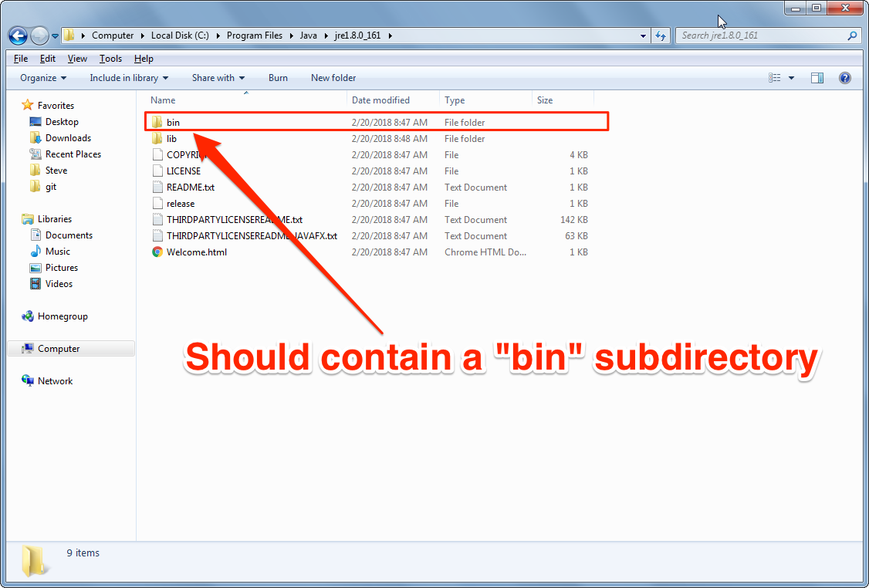Screen dimensions: 869x588
Task: Click Libraries in navigation pane
Action: (x=54, y=219)
